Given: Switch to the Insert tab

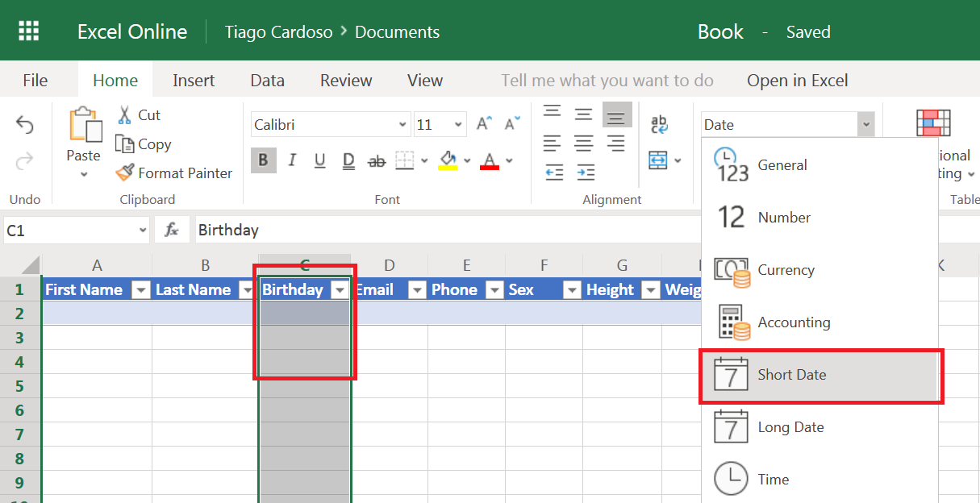Looking at the screenshot, I should click(x=194, y=81).
